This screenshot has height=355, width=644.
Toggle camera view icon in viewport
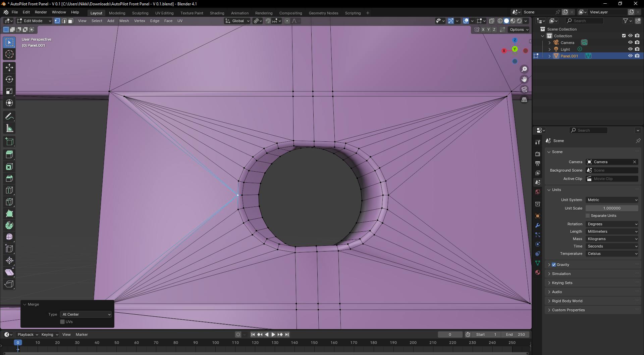pyautogui.click(x=524, y=89)
